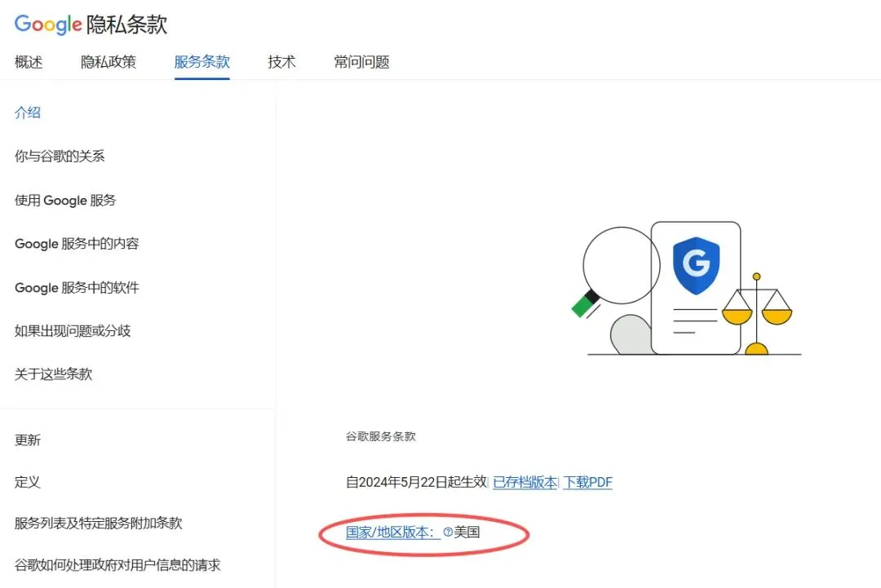Click the Google shield illustration

tap(696, 265)
